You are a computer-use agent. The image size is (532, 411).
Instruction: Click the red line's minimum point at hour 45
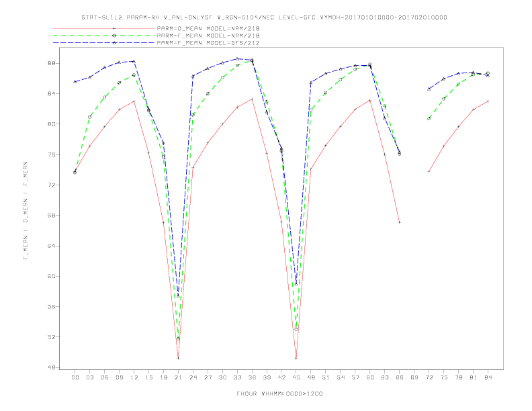pos(296,358)
